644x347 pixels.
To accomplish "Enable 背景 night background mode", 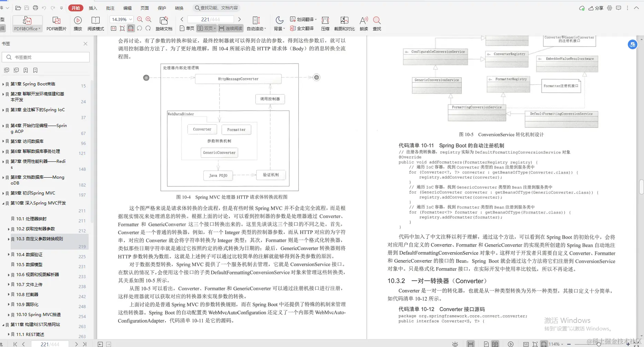I will click(x=278, y=23).
